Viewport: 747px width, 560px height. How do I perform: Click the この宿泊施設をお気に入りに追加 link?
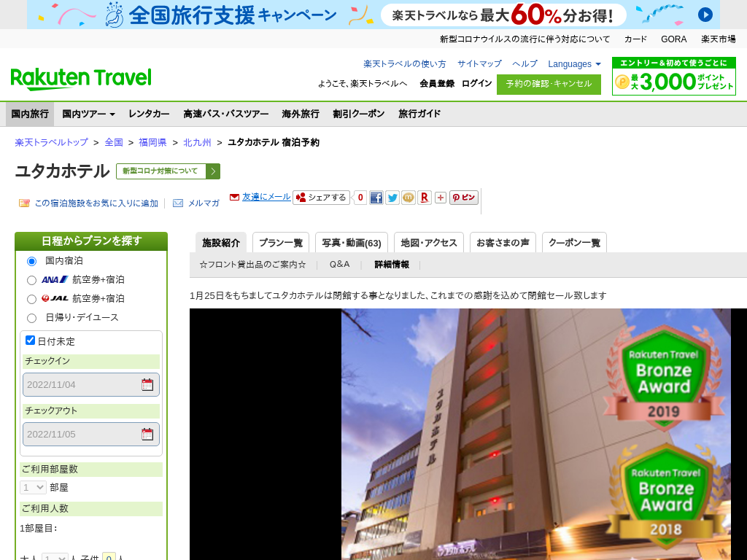[96, 203]
